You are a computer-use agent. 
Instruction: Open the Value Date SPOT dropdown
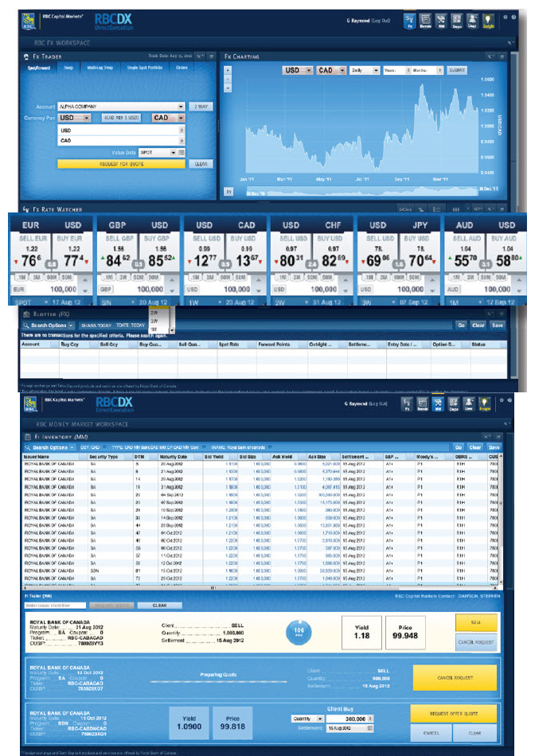click(x=158, y=152)
